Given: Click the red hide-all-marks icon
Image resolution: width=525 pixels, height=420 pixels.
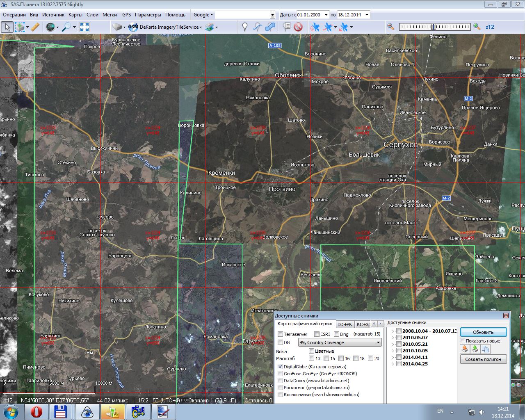Looking at the screenshot, I should 298,27.
